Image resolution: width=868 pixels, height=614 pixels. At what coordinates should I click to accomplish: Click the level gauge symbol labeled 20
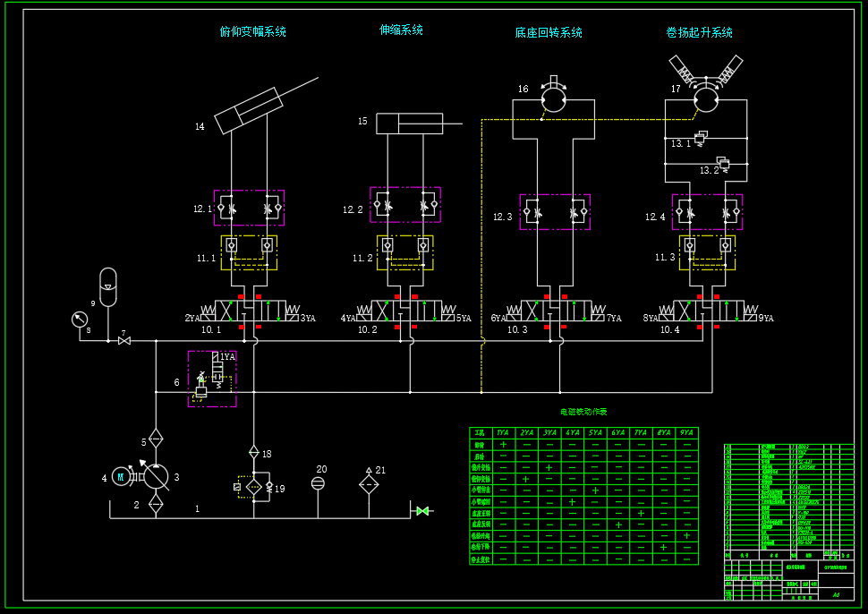click(x=318, y=484)
